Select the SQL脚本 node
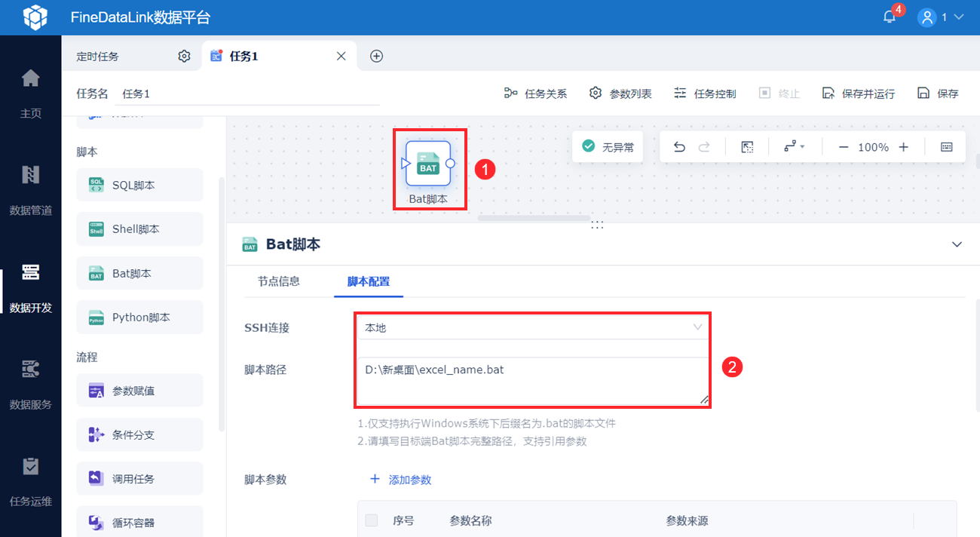 (x=139, y=185)
